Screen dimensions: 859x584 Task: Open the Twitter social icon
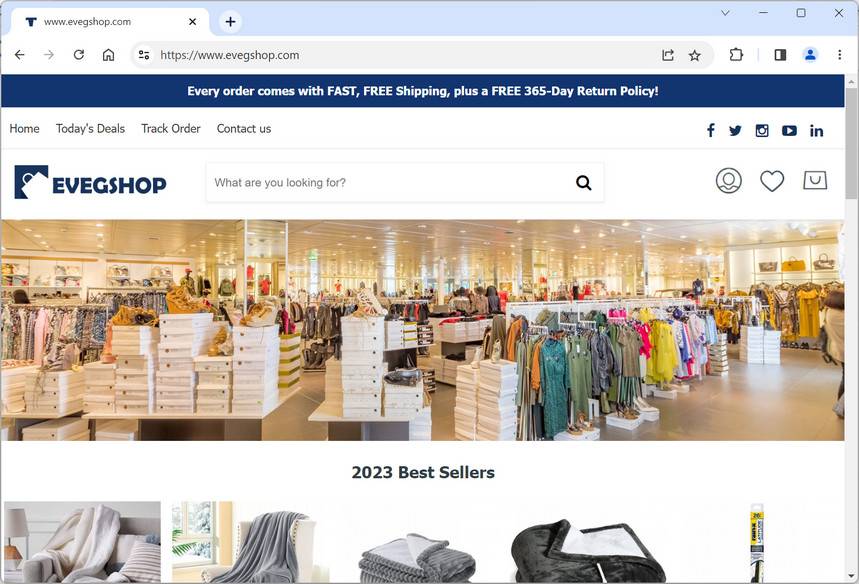[735, 130]
